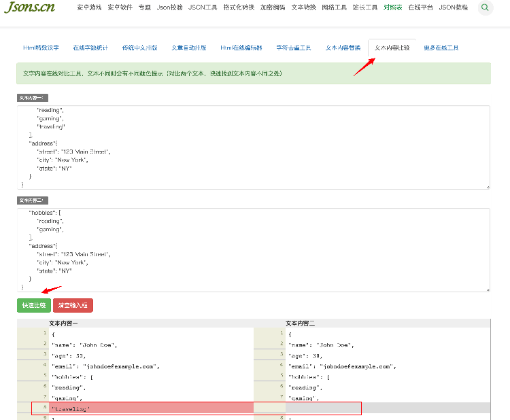Select the 文本内容比较 tab
Image resolution: width=510 pixels, height=420 pixels.
coord(392,48)
